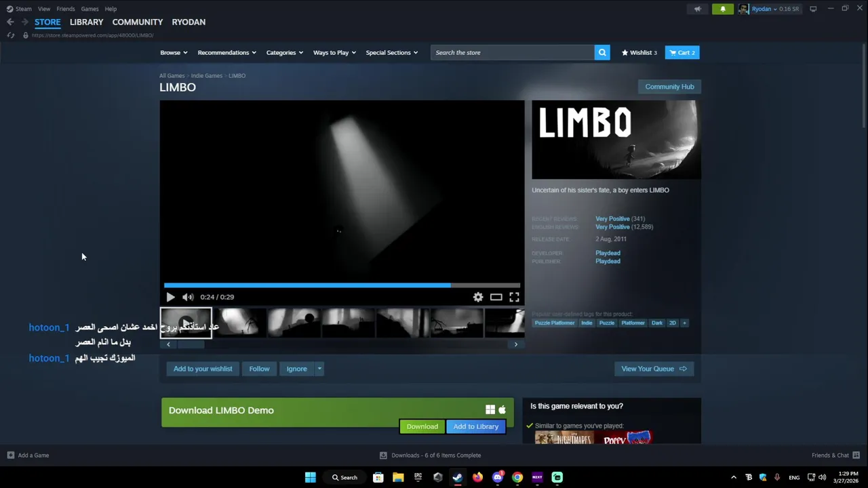Select the first video thumbnail

[186, 323]
